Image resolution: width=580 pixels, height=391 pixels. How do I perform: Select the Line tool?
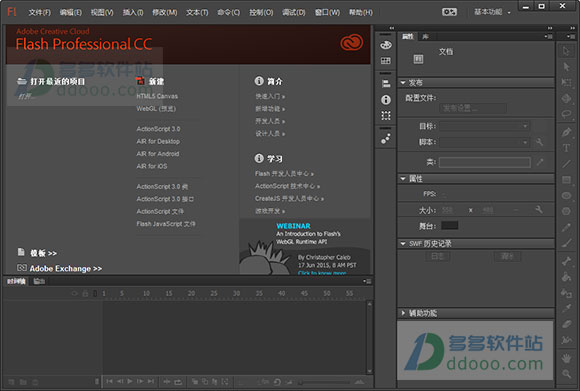tap(566, 164)
